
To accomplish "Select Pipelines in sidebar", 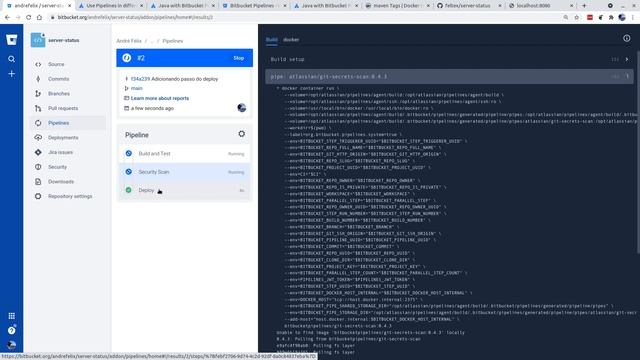I will [x=58, y=123].
